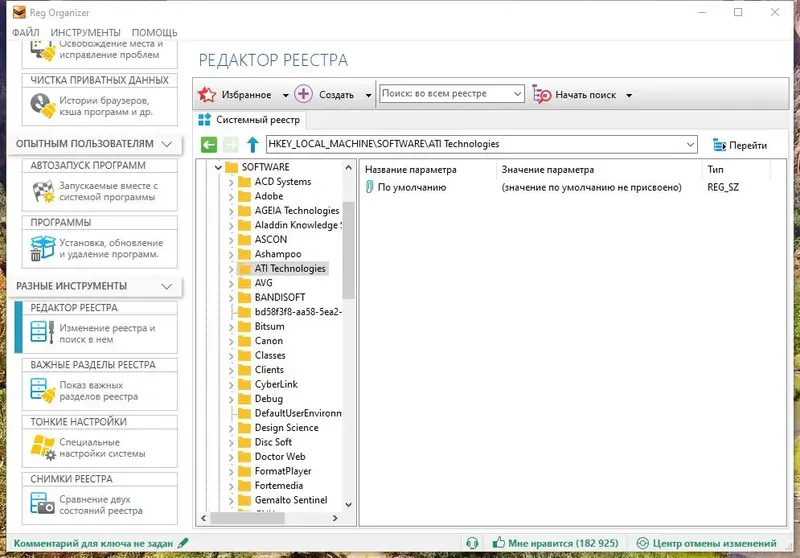Click the Избранное star icon

pos(207,94)
